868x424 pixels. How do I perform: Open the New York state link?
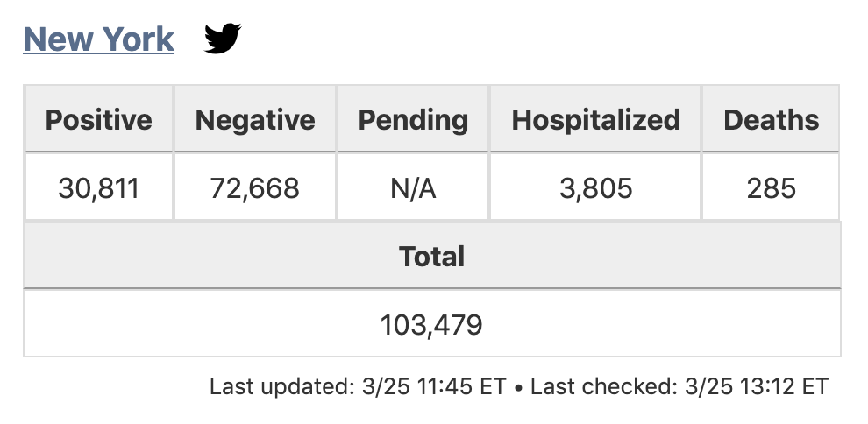[x=98, y=39]
